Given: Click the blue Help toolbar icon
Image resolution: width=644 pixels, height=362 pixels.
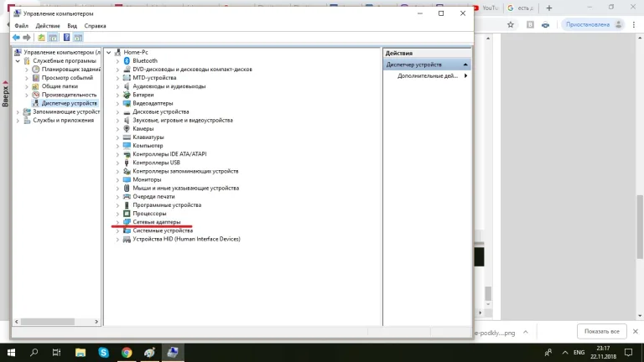Looking at the screenshot, I should pyautogui.click(x=66, y=38).
